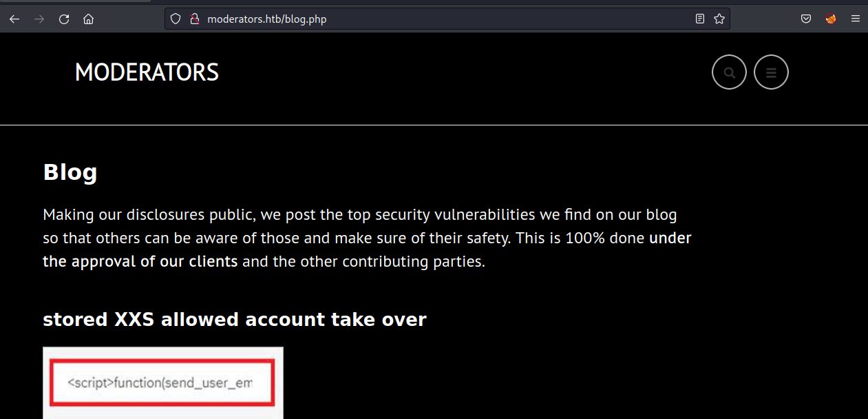Open the Save to Pocket button

[x=806, y=19]
